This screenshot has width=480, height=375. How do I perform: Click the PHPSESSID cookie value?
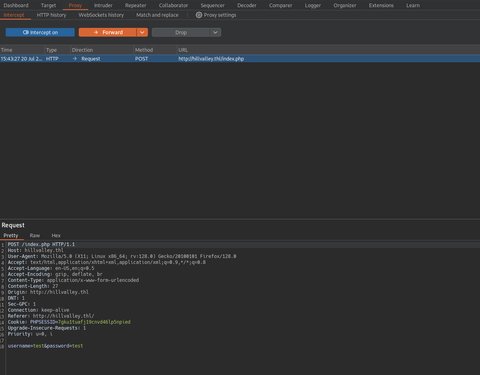(94, 322)
